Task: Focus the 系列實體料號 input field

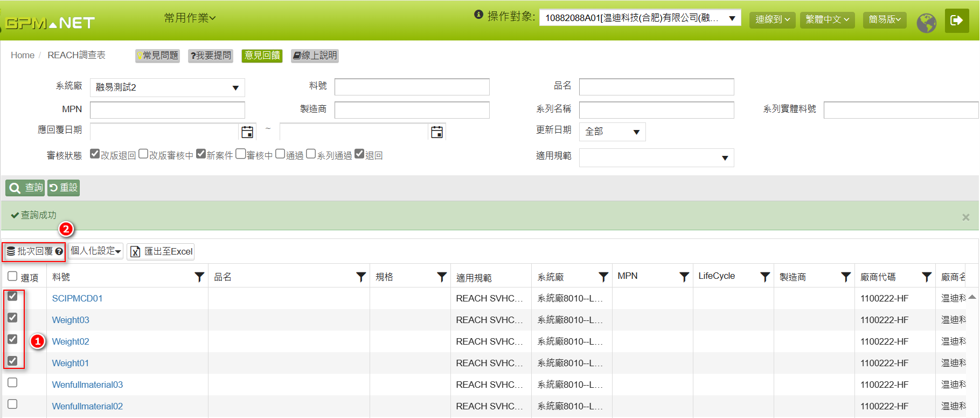Action: pyautogui.click(x=901, y=110)
